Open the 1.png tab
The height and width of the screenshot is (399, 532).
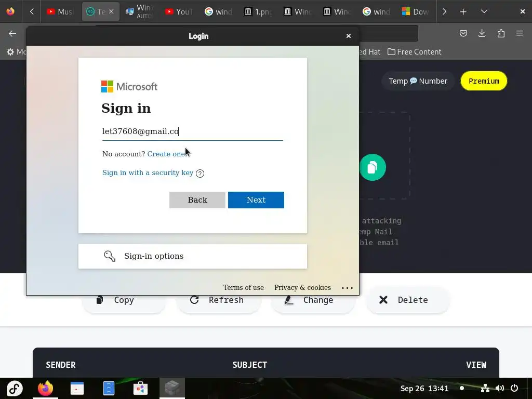tap(258, 11)
